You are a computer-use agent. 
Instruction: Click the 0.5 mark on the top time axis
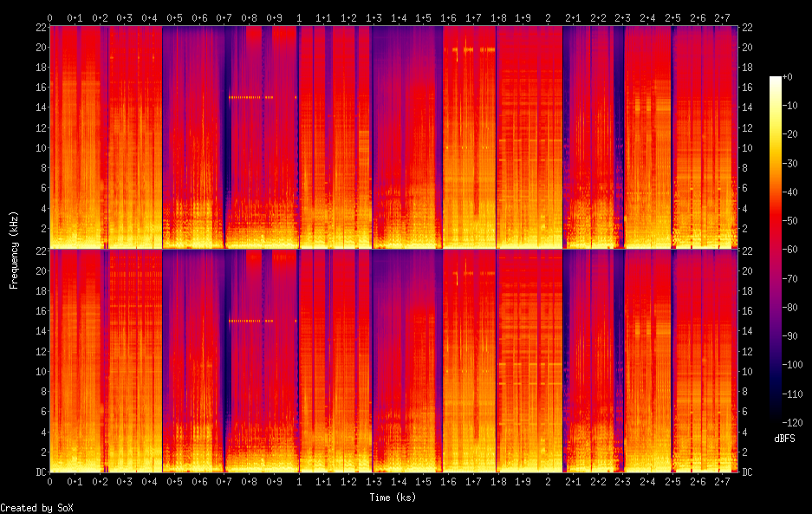pos(174,17)
